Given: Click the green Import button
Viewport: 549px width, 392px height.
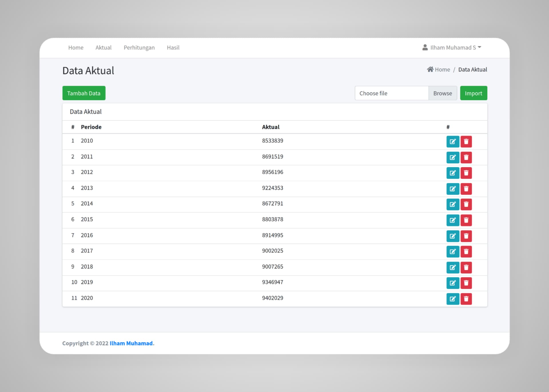Looking at the screenshot, I should [x=473, y=93].
